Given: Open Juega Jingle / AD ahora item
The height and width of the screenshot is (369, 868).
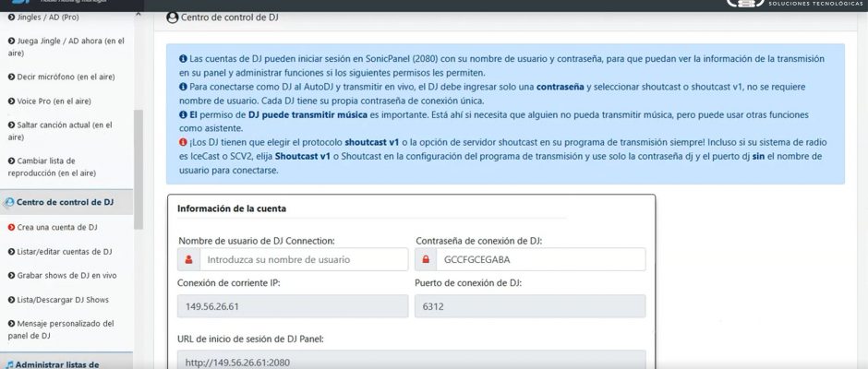Looking at the screenshot, I should [x=66, y=47].
